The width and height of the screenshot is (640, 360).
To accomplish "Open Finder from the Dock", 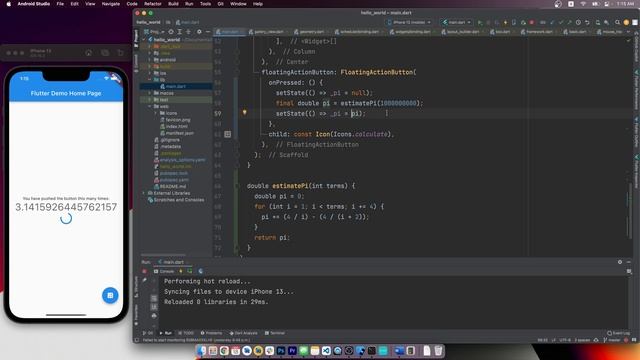I will (202, 351).
